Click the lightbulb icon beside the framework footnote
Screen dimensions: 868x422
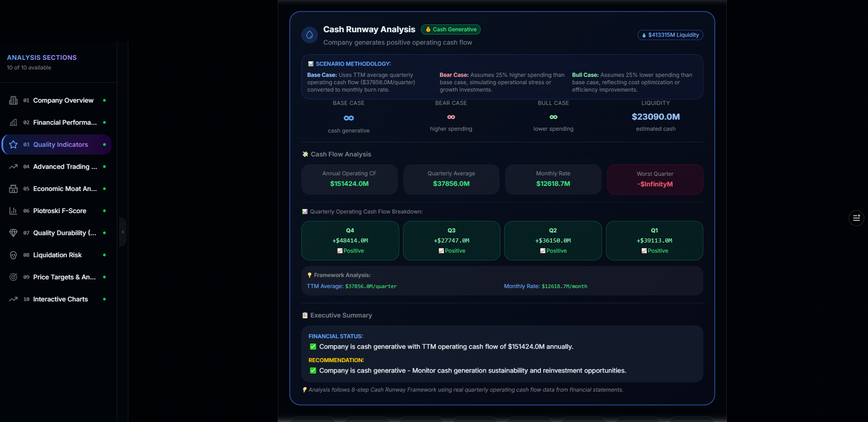coord(305,390)
